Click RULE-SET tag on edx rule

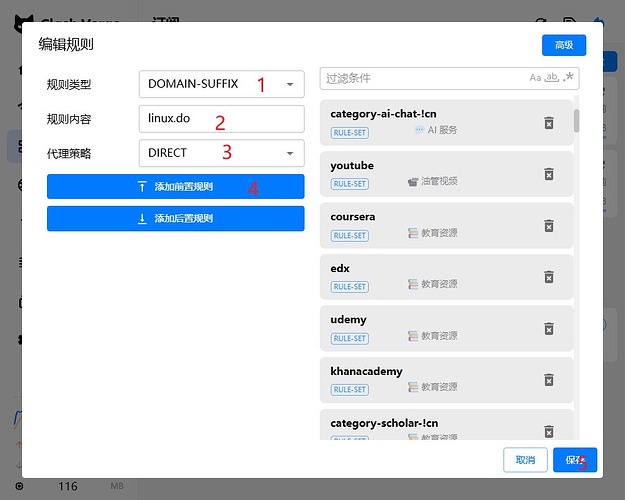[350, 287]
